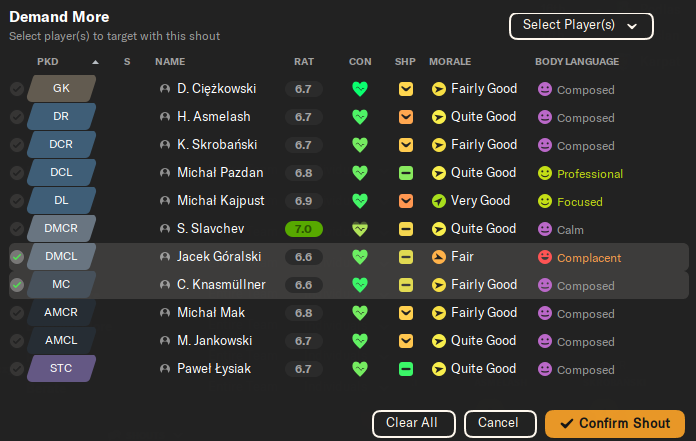Screen dimensions: 696x441
Task: Click the GK position badge
Action: (x=61, y=89)
